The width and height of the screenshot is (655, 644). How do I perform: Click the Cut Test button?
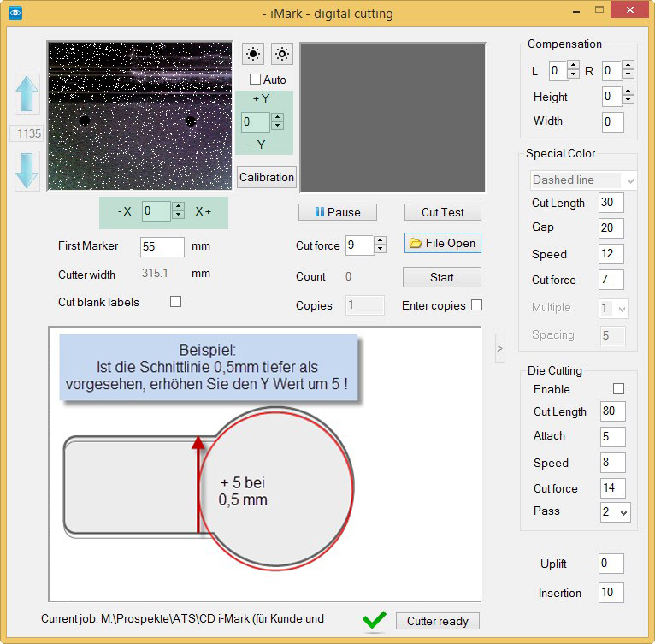click(x=443, y=212)
